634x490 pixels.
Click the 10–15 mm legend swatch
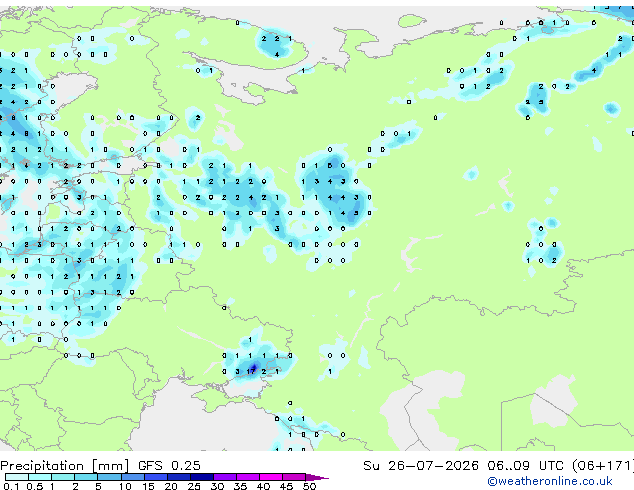click(133, 477)
